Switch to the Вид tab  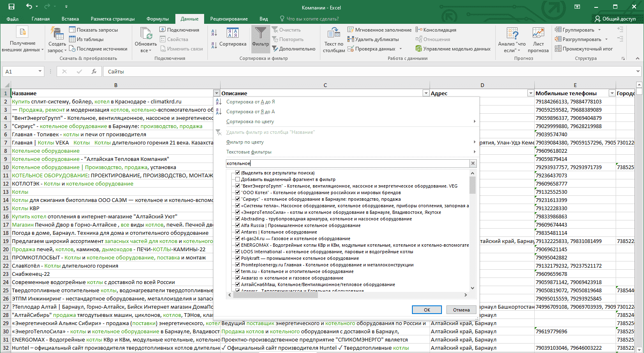pos(264,19)
